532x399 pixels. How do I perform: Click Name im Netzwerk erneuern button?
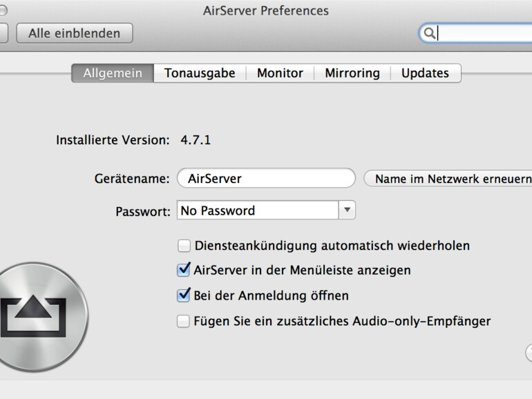(x=450, y=179)
